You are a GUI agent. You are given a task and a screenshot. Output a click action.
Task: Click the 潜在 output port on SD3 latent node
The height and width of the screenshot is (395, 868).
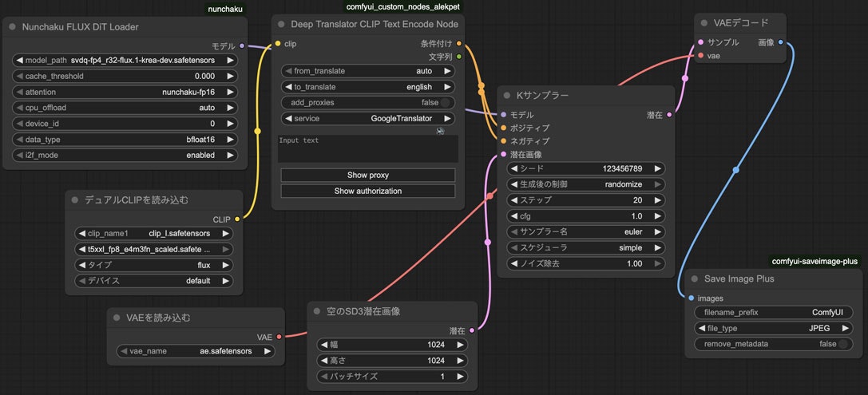[472, 331]
